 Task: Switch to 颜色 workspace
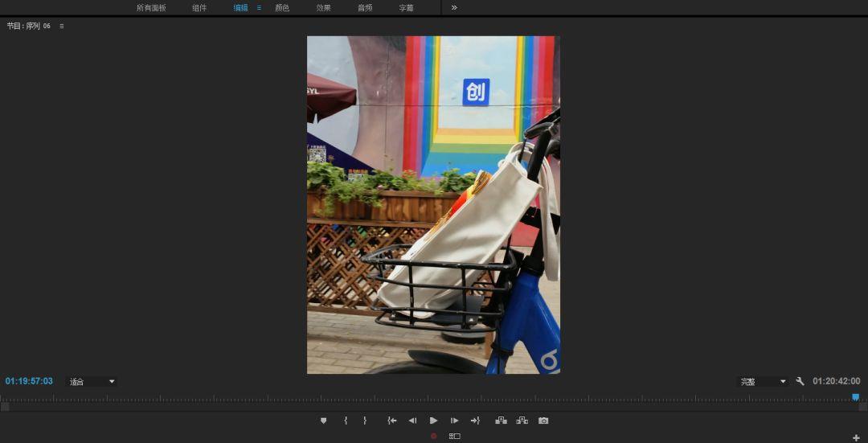tap(282, 8)
